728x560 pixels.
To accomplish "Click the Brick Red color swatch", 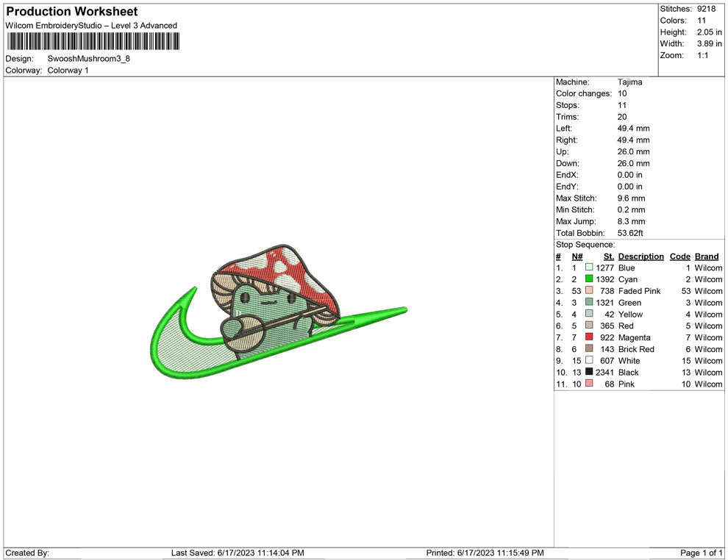I will [589, 348].
